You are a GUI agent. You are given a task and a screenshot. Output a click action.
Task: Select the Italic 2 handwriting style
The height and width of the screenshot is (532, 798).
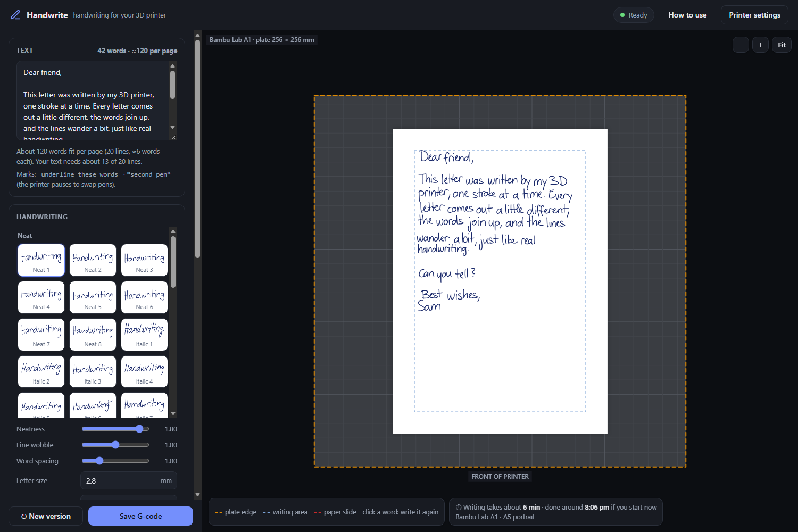click(x=41, y=372)
